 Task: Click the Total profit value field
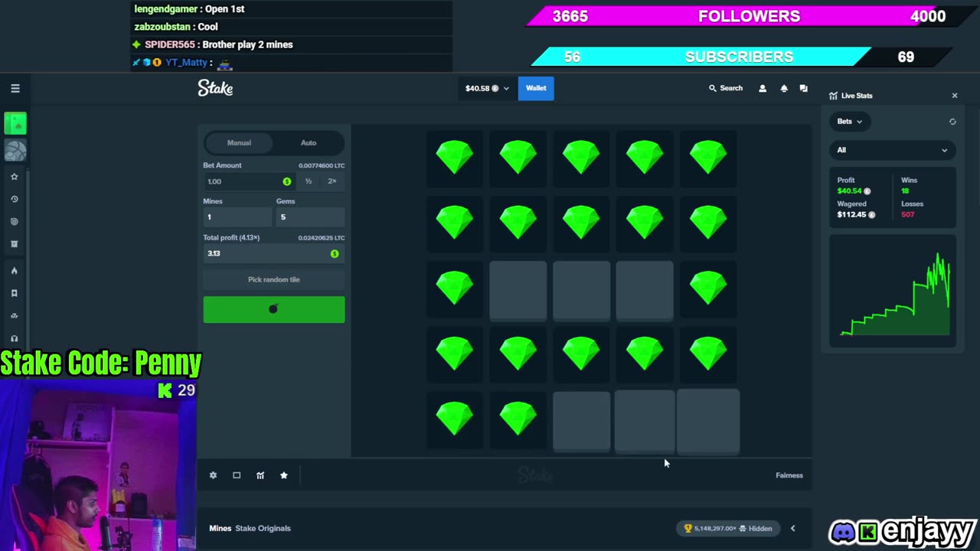[x=274, y=253]
